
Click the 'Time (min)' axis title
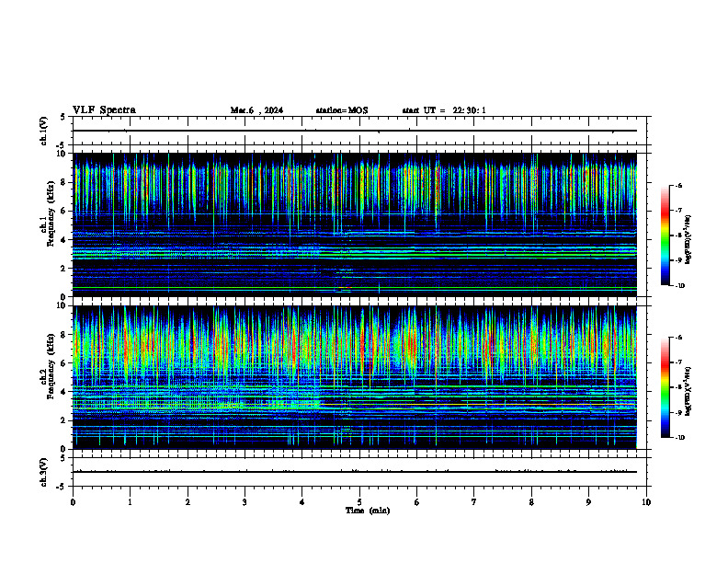point(368,511)
